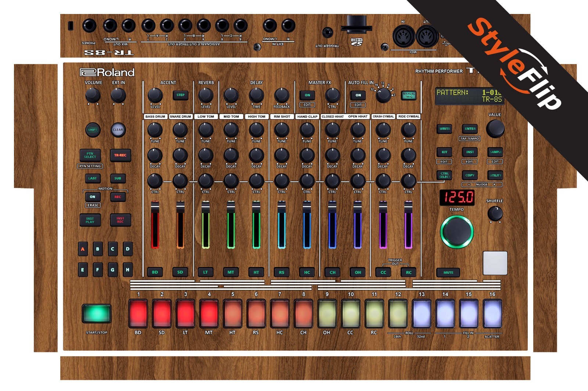This screenshot has width=588, height=391.
Task: Click the ride cymbal level fader
Action: 408,225
